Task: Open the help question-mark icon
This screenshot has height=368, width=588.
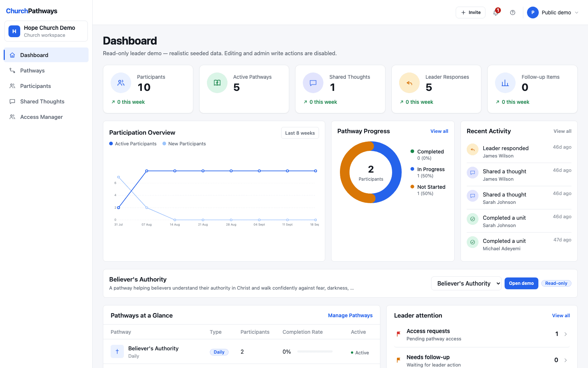Action: point(513,13)
